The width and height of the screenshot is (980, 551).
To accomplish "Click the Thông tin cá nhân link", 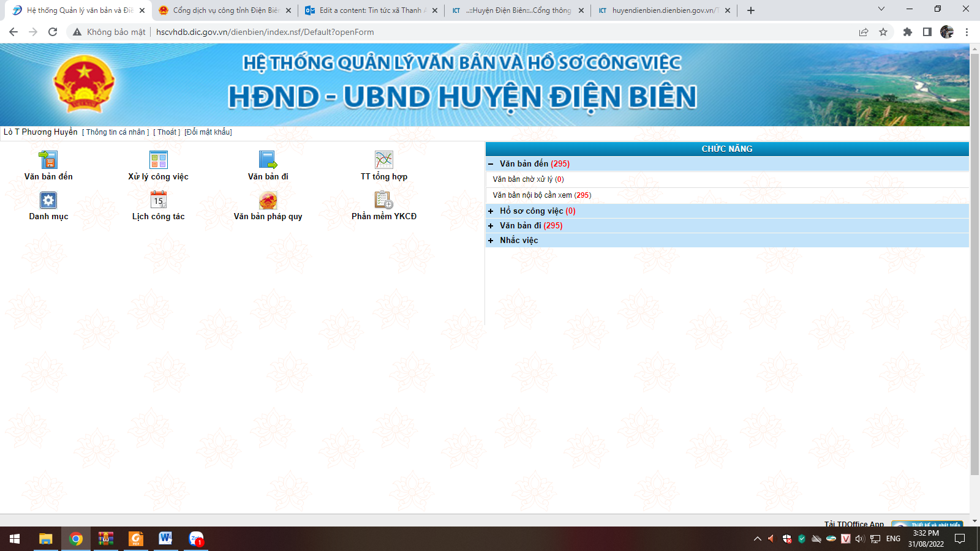I will (x=116, y=132).
